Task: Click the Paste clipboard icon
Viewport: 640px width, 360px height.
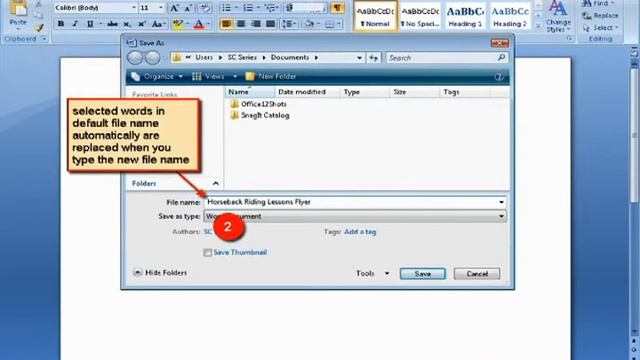Action: click(18, 9)
